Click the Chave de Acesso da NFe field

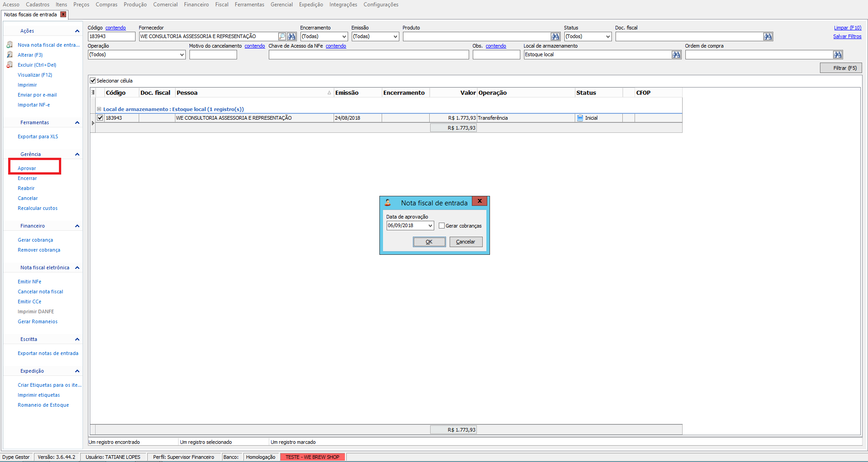pyautogui.click(x=369, y=54)
